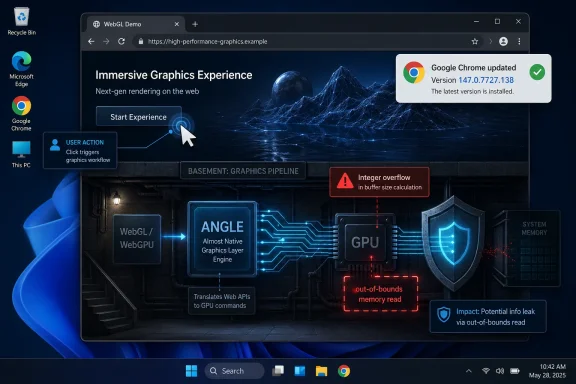Close the WebGL Demo tab

[x=177, y=24]
